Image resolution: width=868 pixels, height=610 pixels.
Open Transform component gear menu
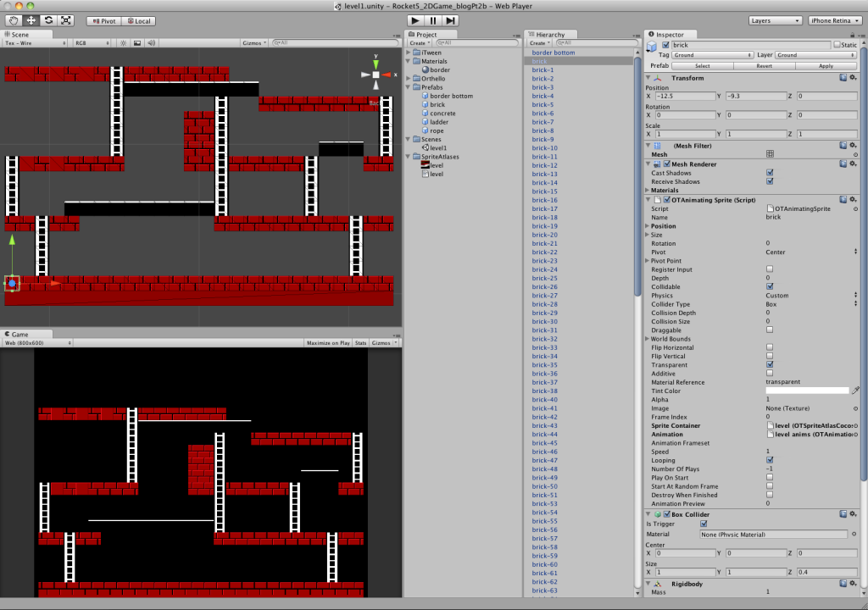click(x=853, y=78)
